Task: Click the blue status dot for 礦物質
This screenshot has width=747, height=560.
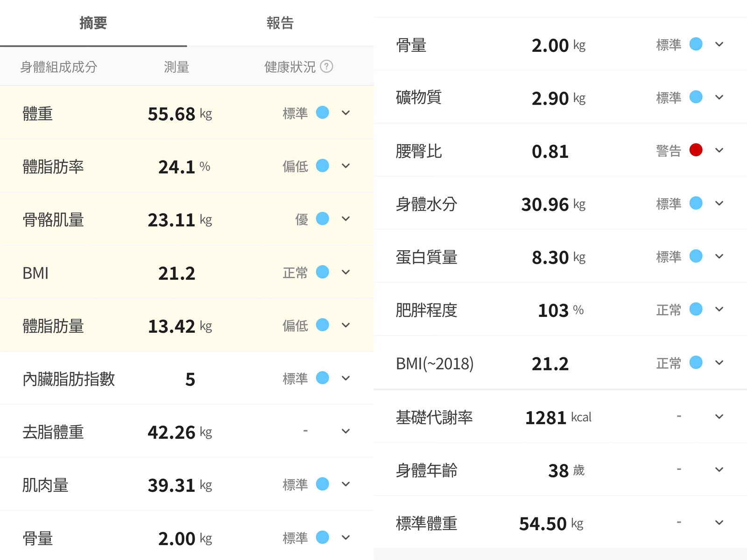Action: pos(696,97)
